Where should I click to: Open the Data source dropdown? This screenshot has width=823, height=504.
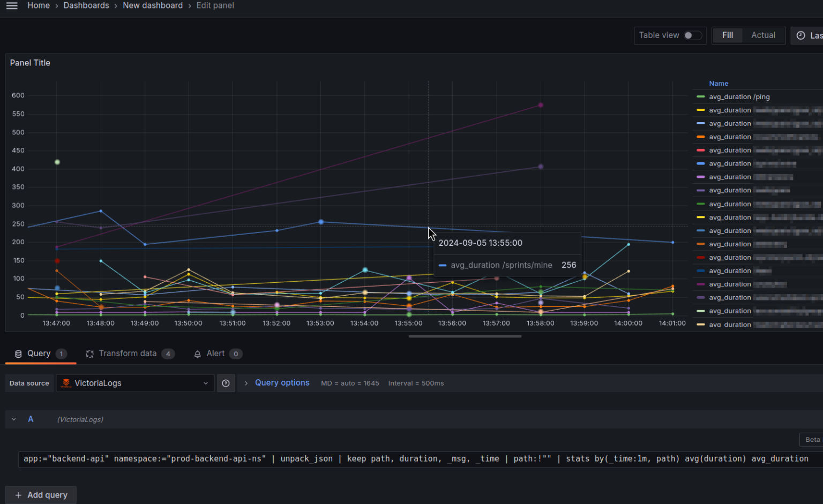tap(135, 383)
